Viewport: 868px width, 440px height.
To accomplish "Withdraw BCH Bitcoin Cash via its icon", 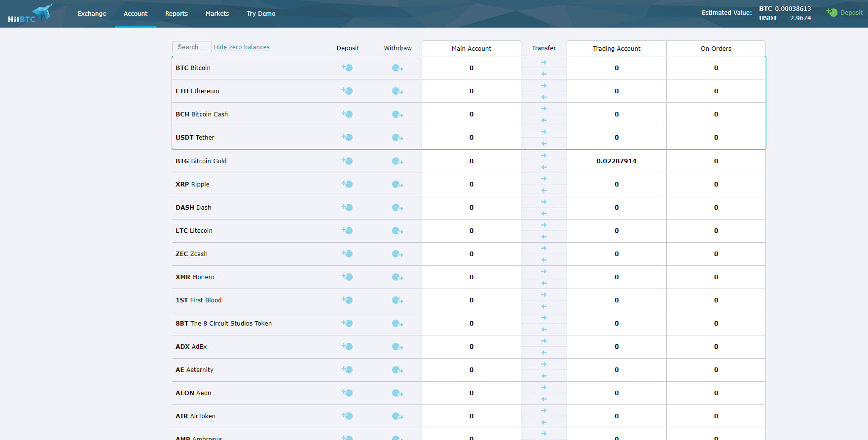I will click(x=398, y=114).
